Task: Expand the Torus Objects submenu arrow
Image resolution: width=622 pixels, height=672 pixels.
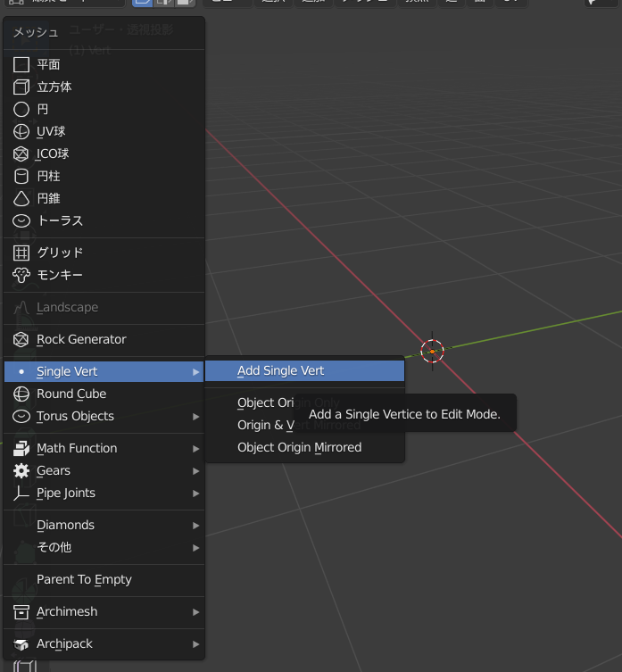Action: click(x=196, y=417)
